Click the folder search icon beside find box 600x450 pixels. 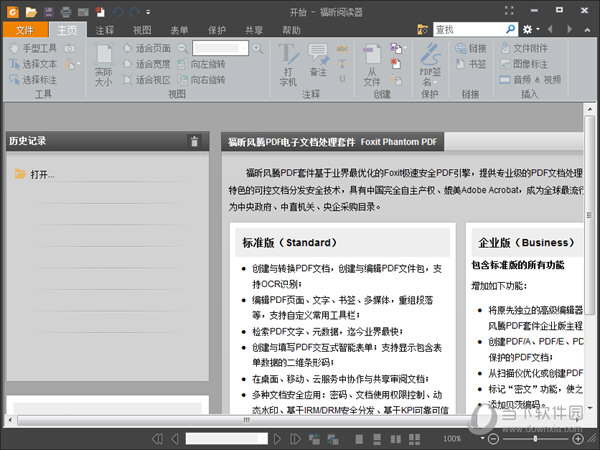422,29
